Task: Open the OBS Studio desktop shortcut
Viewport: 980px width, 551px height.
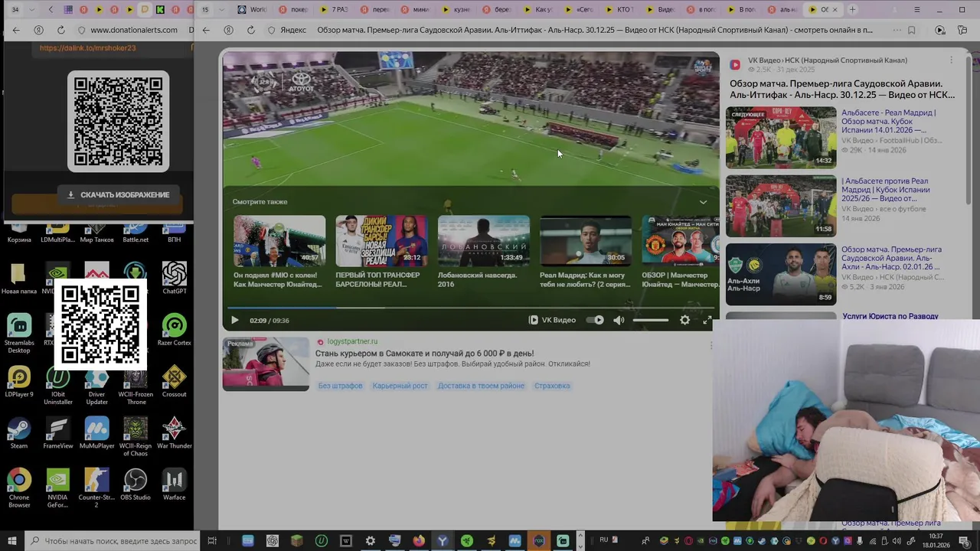Action: coord(136,484)
